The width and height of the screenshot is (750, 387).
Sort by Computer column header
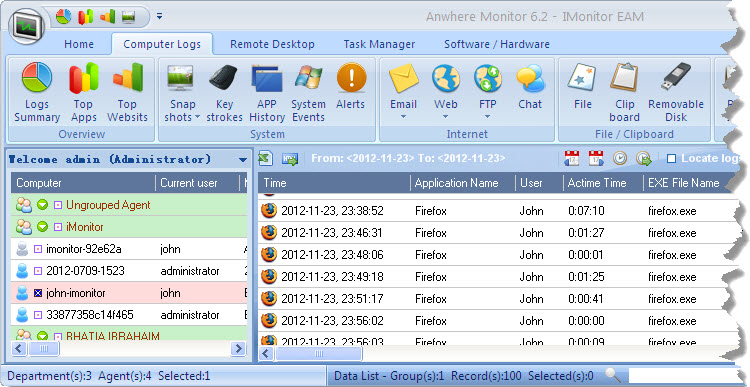click(x=83, y=183)
